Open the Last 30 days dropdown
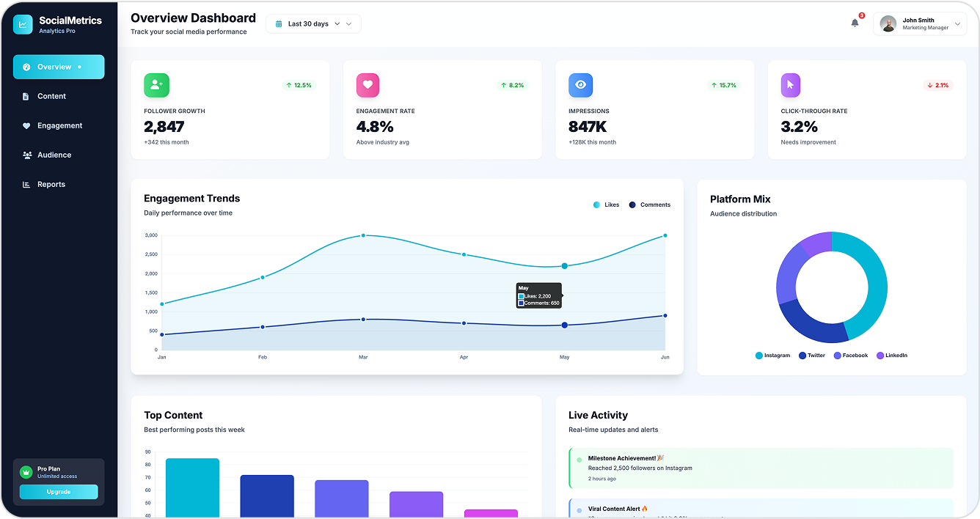This screenshot has height=519, width=980. point(314,24)
